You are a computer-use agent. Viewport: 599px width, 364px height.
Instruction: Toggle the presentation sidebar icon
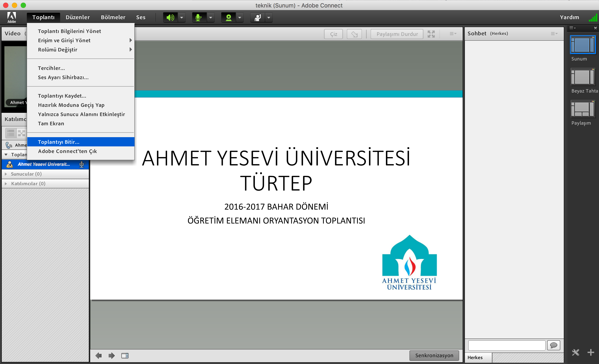(125, 356)
